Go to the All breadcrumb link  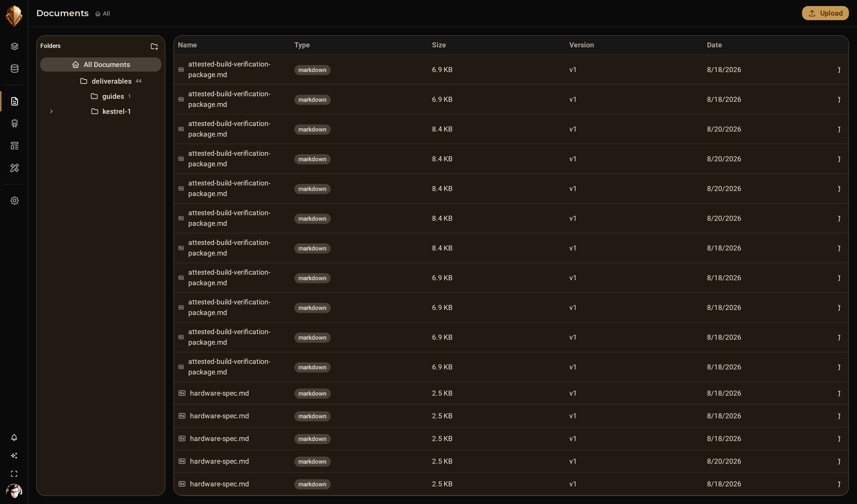coord(102,14)
